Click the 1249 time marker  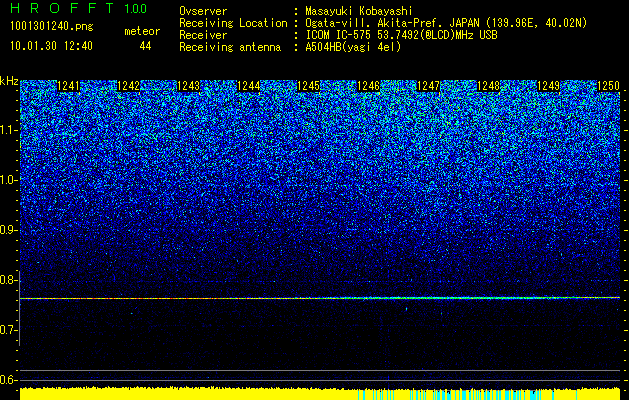pos(548,86)
